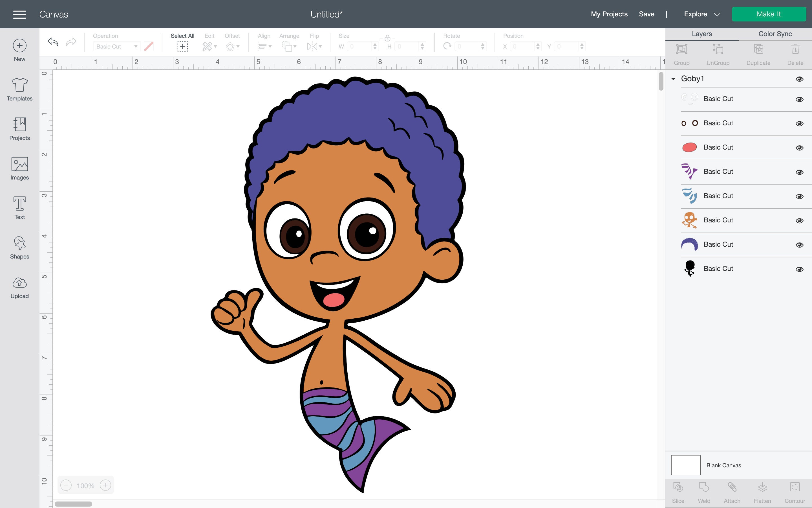This screenshot has width=812, height=508.
Task: Click the operation color swatch
Action: [x=149, y=46]
